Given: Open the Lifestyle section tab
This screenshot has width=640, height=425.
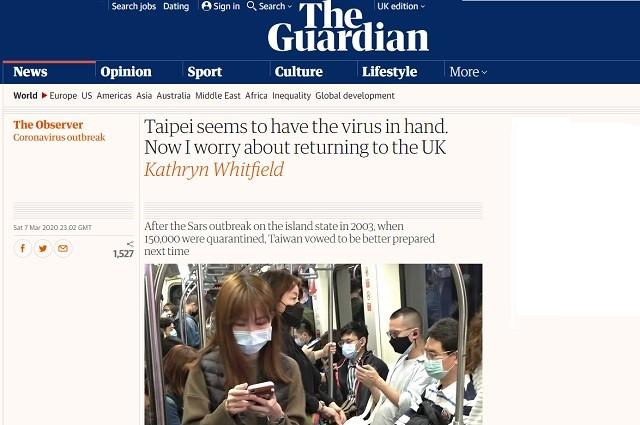Looking at the screenshot, I should (389, 72).
